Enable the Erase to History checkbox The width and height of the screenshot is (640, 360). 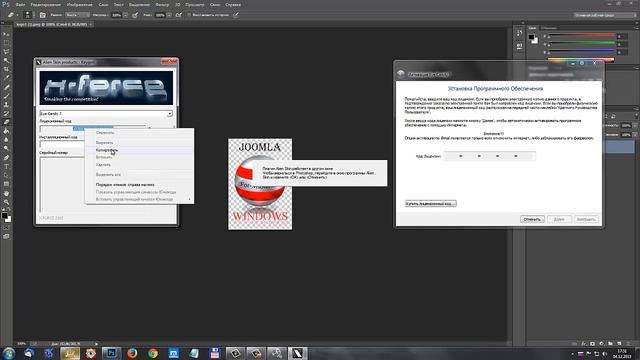coord(189,15)
